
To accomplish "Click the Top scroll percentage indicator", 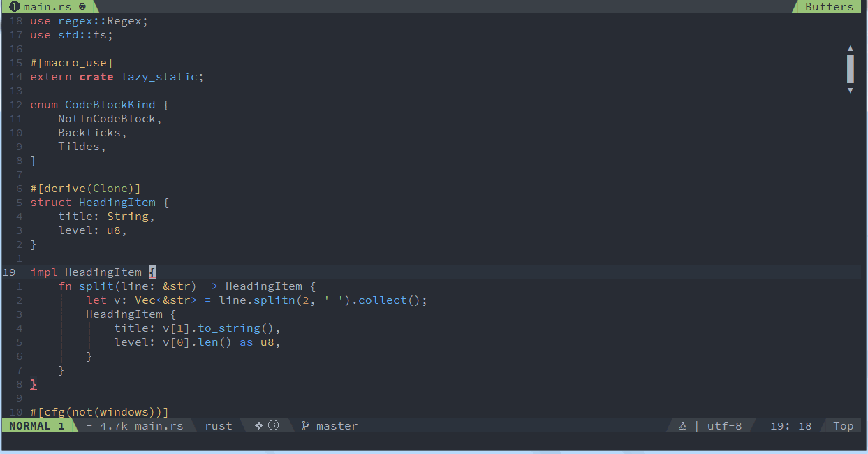I will pos(844,426).
